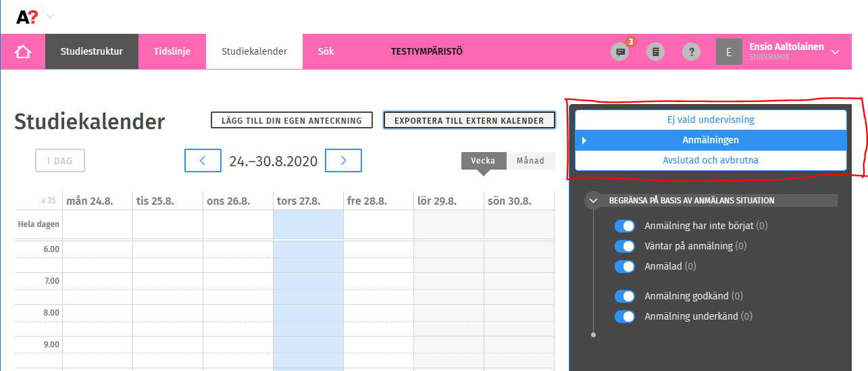Disable the 'Anmälning godkänd' switch
Viewport: 868px width, 371px height.
pyautogui.click(x=625, y=296)
